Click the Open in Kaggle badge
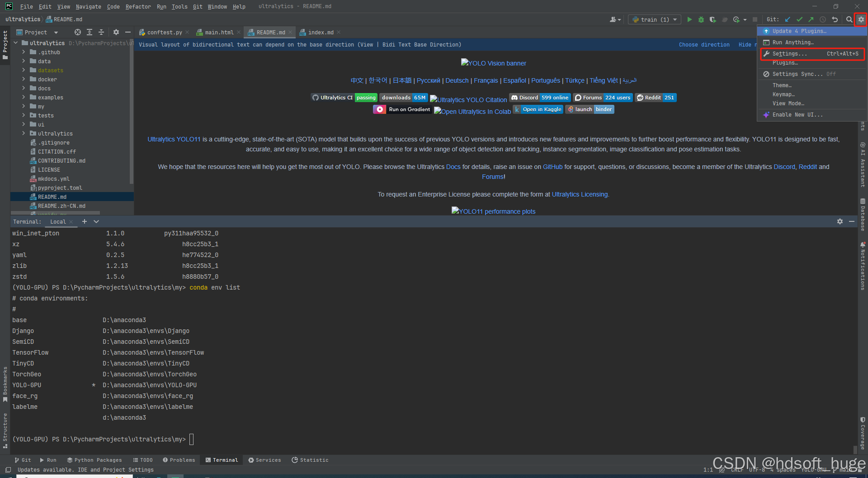868x478 pixels. pos(538,109)
